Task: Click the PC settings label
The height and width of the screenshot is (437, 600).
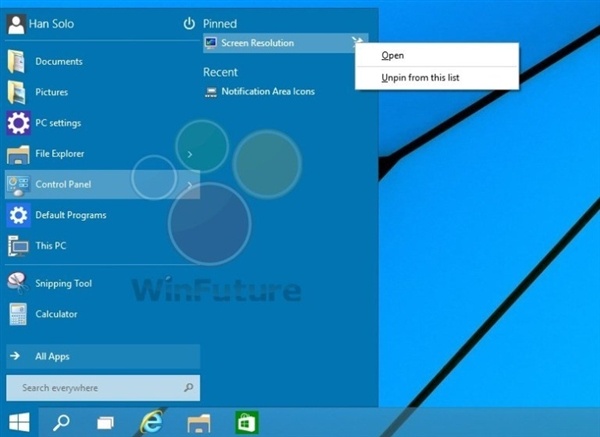Action: pyautogui.click(x=58, y=123)
